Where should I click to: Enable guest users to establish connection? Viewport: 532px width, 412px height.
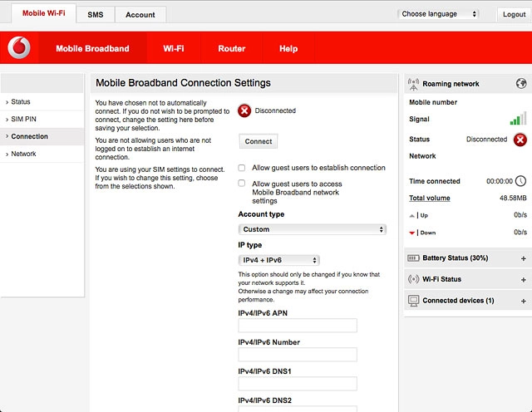[242, 168]
